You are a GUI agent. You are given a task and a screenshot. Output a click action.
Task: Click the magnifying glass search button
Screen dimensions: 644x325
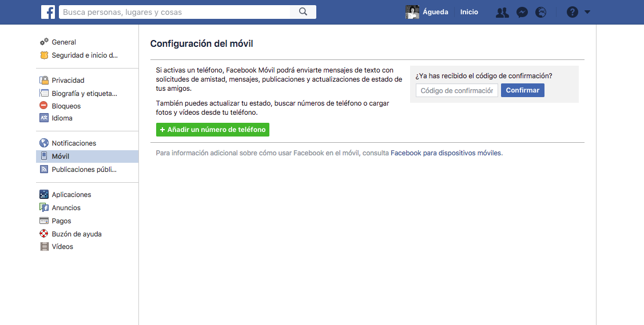(x=303, y=12)
